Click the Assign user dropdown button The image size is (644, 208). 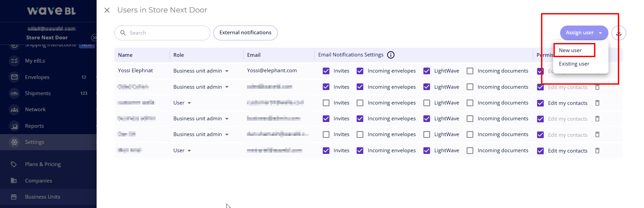pyautogui.click(x=584, y=33)
